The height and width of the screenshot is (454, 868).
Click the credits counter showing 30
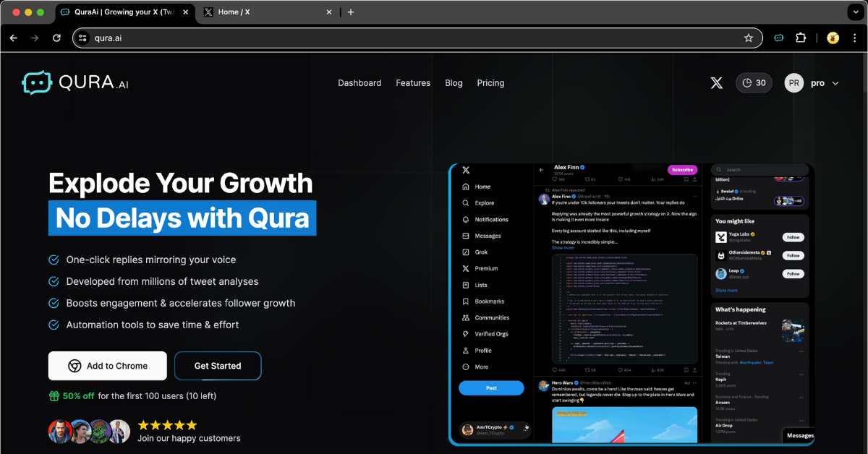(x=754, y=83)
